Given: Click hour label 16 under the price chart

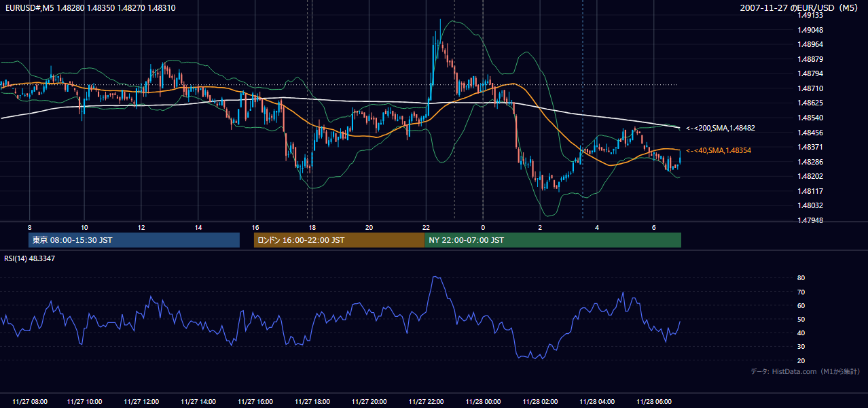Looking at the screenshot, I should tap(255, 227).
